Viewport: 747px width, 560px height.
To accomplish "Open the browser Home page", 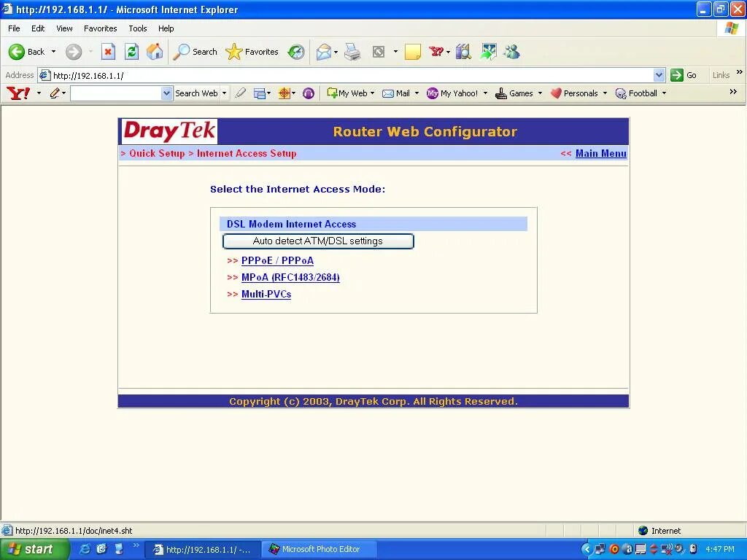I will point(153,52).
